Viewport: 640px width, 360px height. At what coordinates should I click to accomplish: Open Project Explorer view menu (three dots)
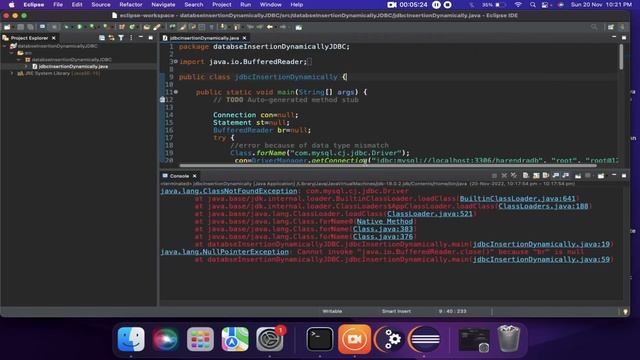coord(131,38)
